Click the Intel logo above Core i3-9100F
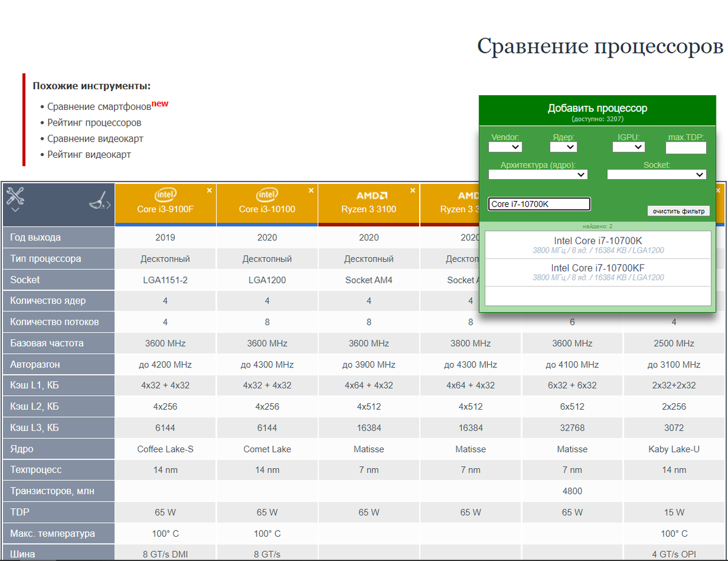Image resolution: width=728 pixels, height=561 pixels. (x=165, y=195)
